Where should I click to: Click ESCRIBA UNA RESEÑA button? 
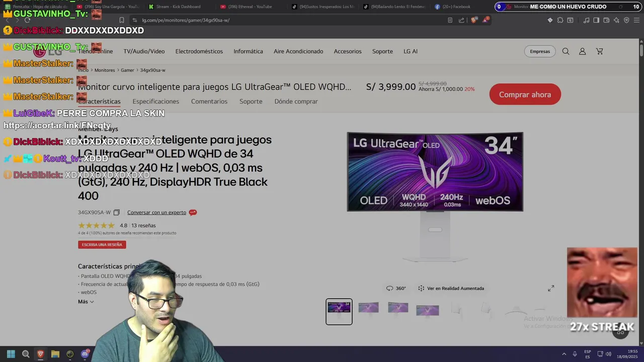pyautogui.click(x=102, y=244)
